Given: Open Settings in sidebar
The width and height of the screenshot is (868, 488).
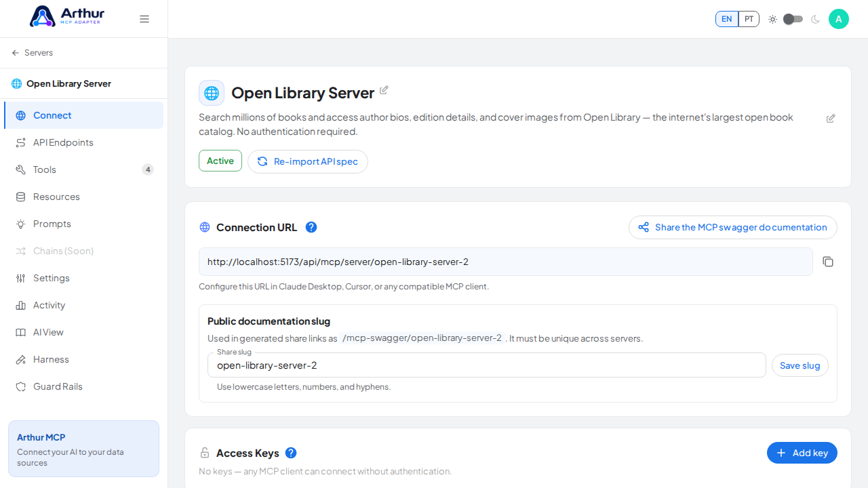Looking at the screenshot, I should pyautogui.click(x=84, y=278).
